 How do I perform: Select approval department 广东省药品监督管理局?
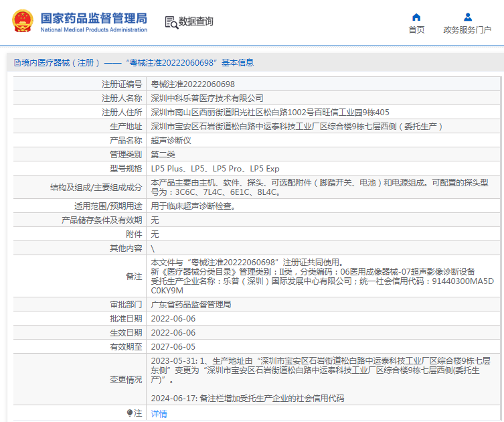point(191,305)
